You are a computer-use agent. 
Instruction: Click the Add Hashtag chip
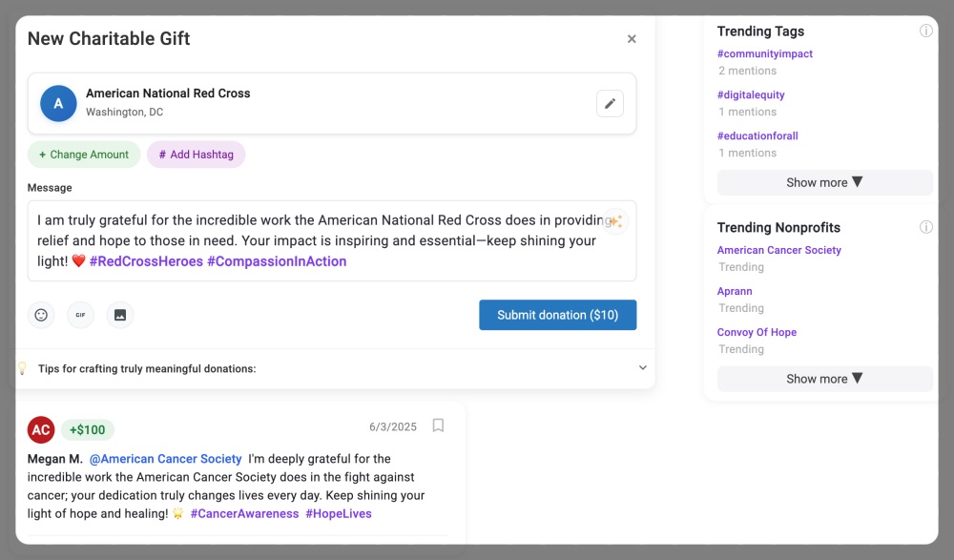click(x=196, y=155)
